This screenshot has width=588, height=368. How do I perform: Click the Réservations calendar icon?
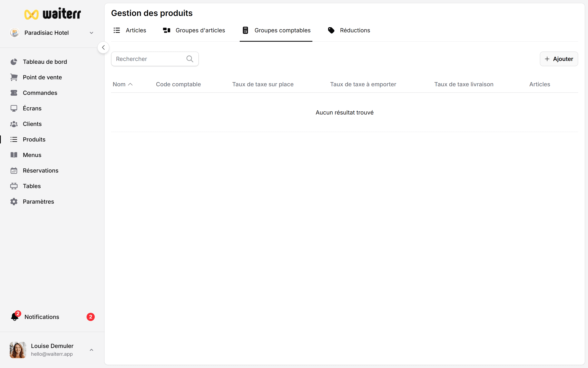pyautogui.click(x=14, y=171)
